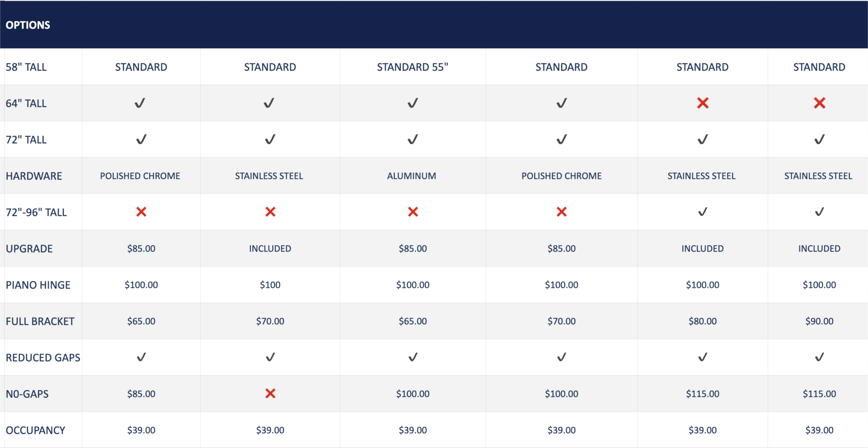
Task: Click the first red X in 72"-96" TALL row
Action: [141, 212]
